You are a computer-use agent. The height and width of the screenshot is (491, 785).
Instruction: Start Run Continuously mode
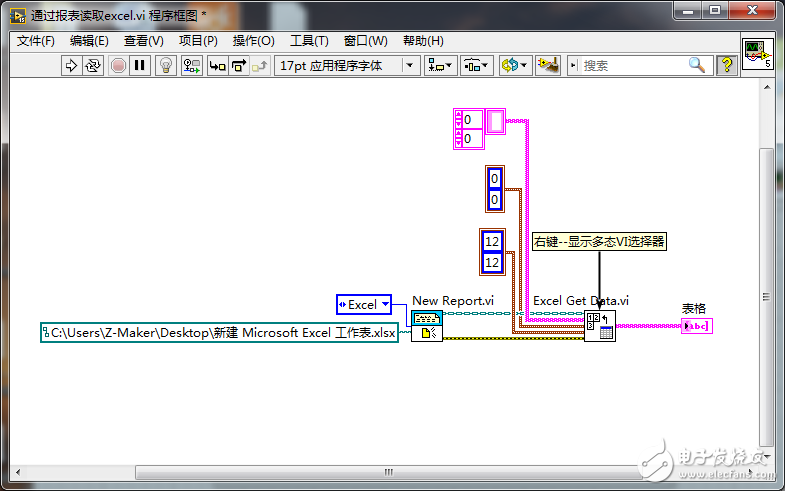(93, 66)
